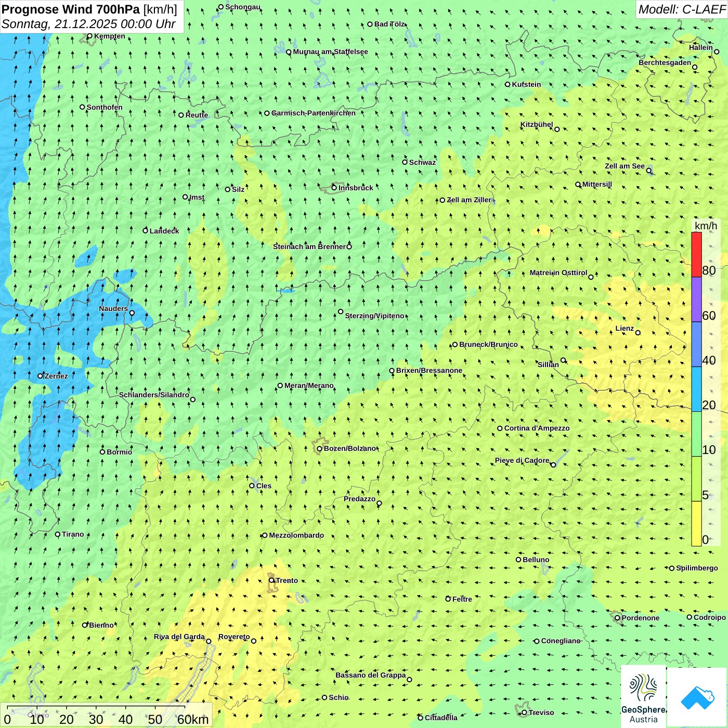Click the 'Riva del Garda' label

[x=179, y=636]
